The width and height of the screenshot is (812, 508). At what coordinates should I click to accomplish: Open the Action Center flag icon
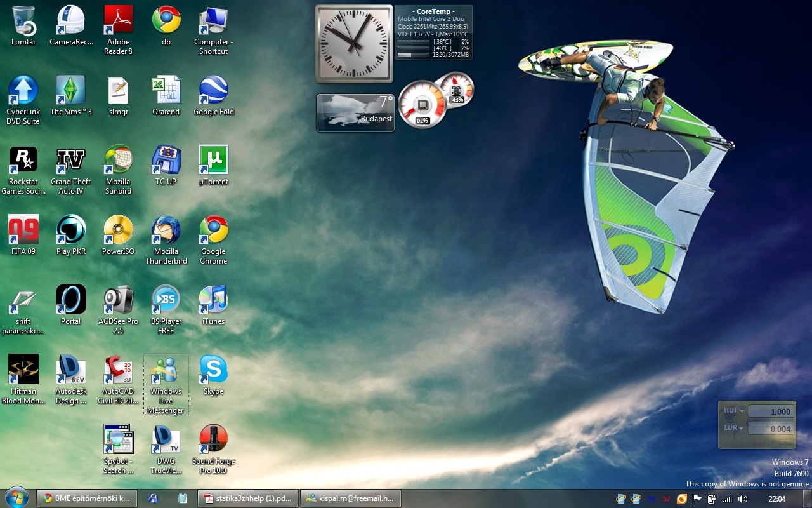(697, 499)
